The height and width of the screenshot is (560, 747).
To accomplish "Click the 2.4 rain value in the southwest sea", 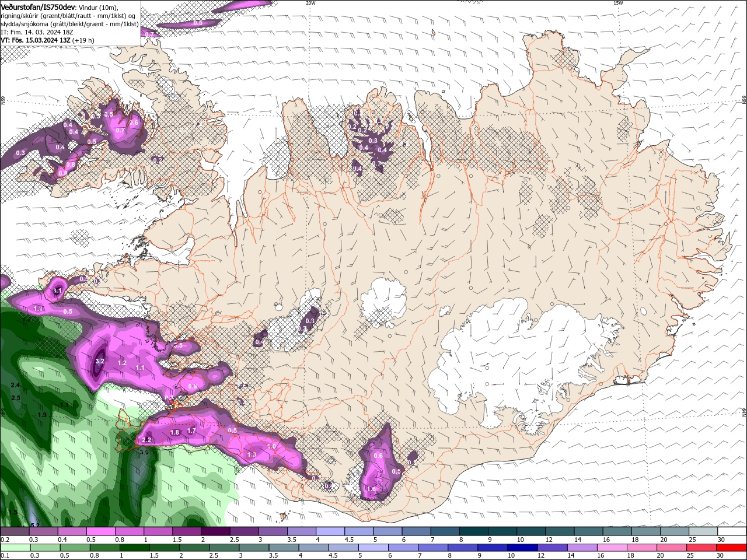I will coord(15,385).
